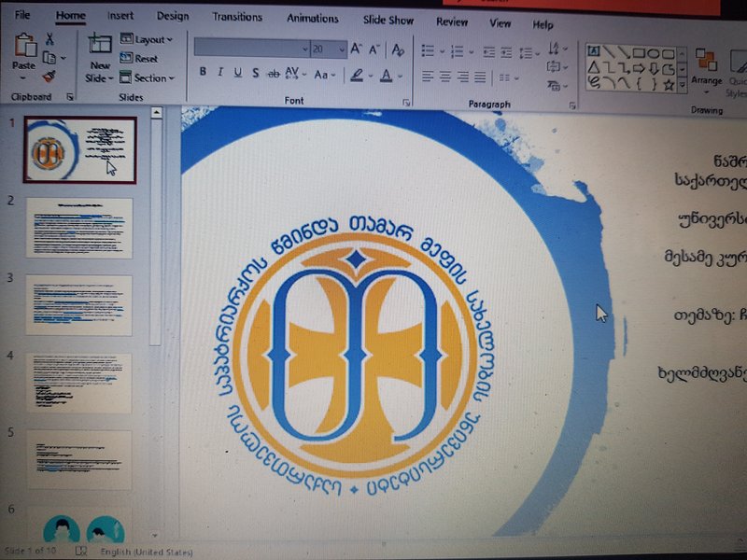Viewport: 747px width, 560px height.
Task: Select rectangle shape in gallery
Action: (x=639, y=52)
